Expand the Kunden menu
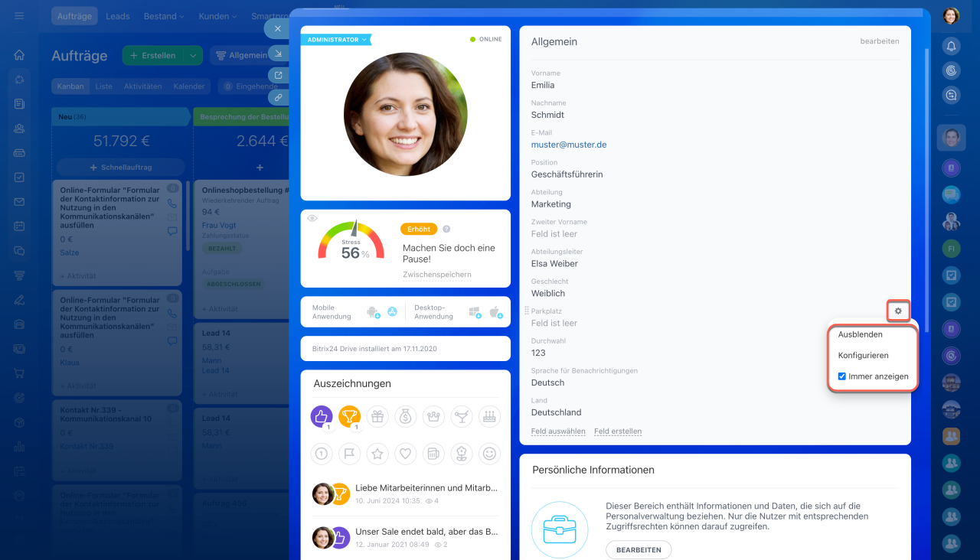 217,16
